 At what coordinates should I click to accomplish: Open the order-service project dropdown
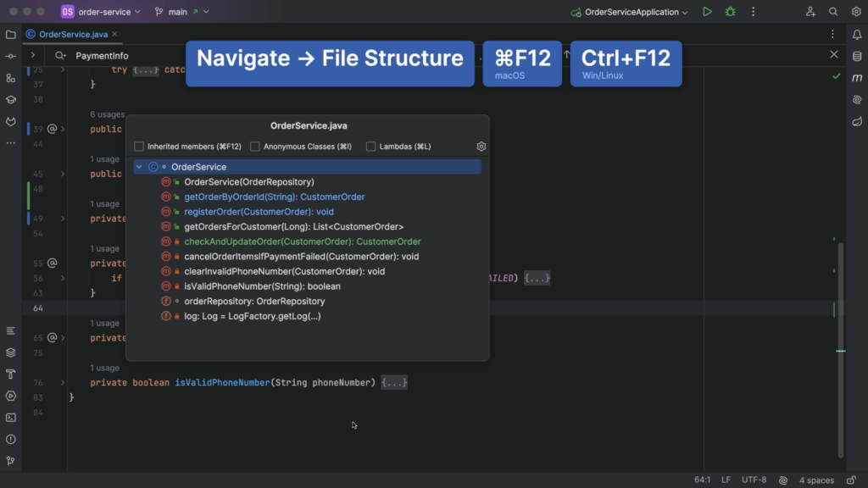point(102,12)
